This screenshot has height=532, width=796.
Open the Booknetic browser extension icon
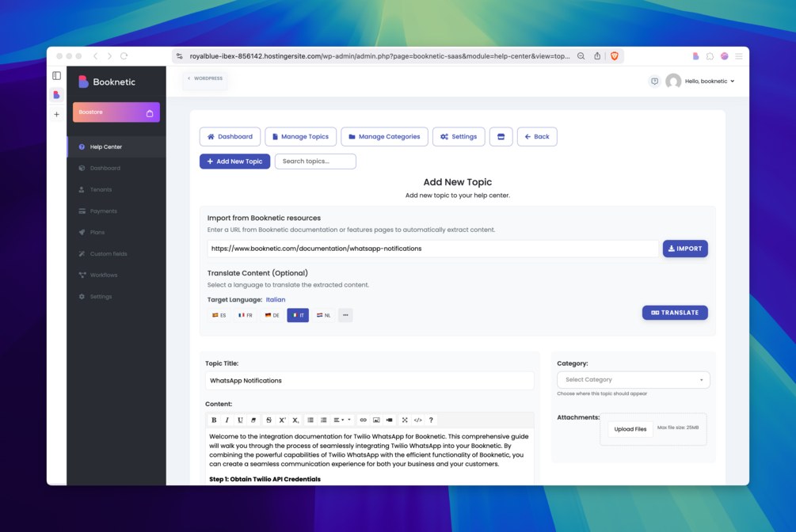click(x=695, y=56)
